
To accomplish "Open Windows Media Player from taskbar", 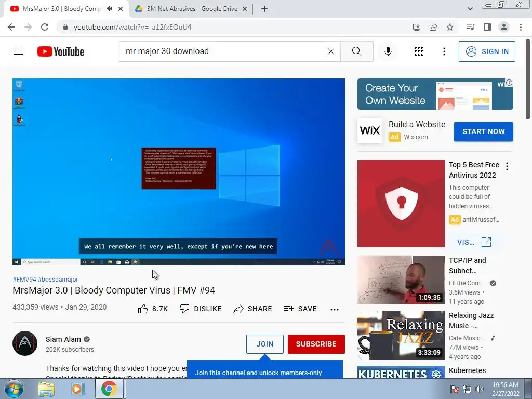I will (x=77, y=389).
